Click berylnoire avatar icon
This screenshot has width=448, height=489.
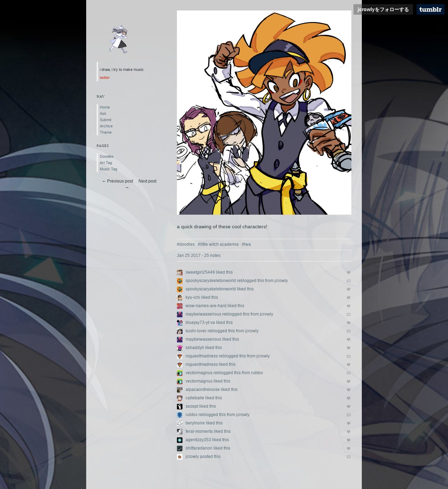pos(180,423)
